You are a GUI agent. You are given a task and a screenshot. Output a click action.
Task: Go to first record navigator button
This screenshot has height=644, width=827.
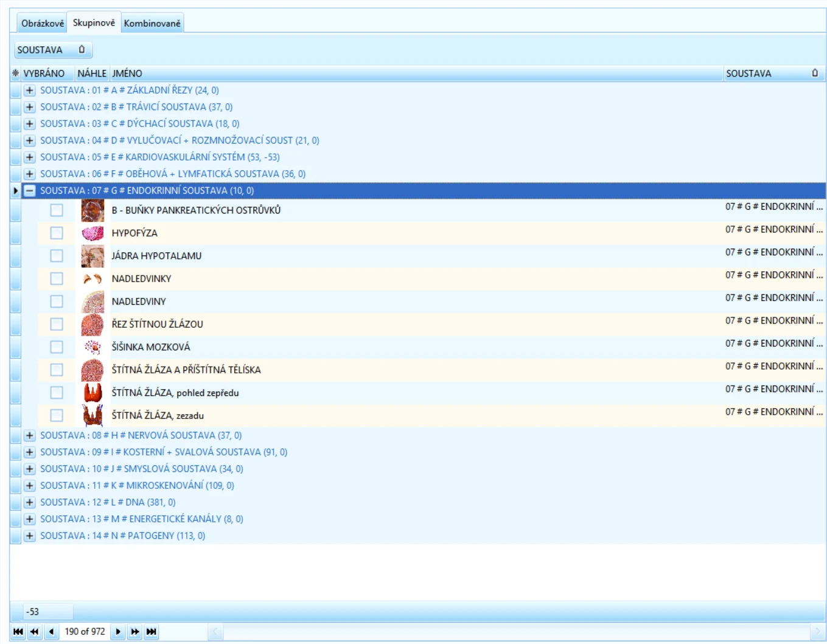click(x=18, y=632)
